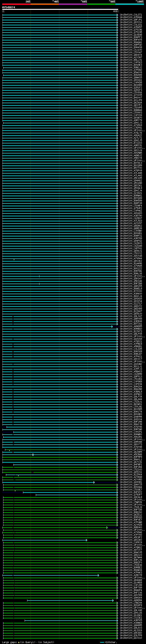
Task: Open hit UniRef100_C0LGT1
Action: [x=131, y=15]
